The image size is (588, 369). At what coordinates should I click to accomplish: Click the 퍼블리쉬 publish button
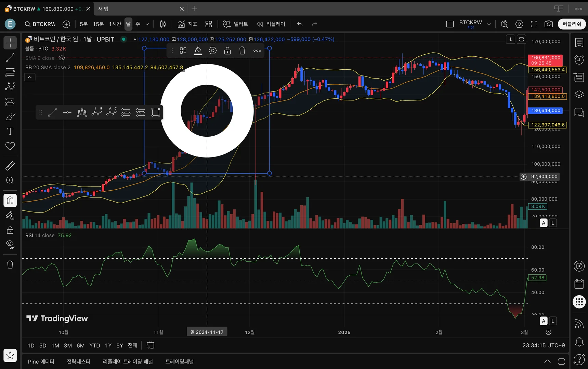[x=572, y=24]
